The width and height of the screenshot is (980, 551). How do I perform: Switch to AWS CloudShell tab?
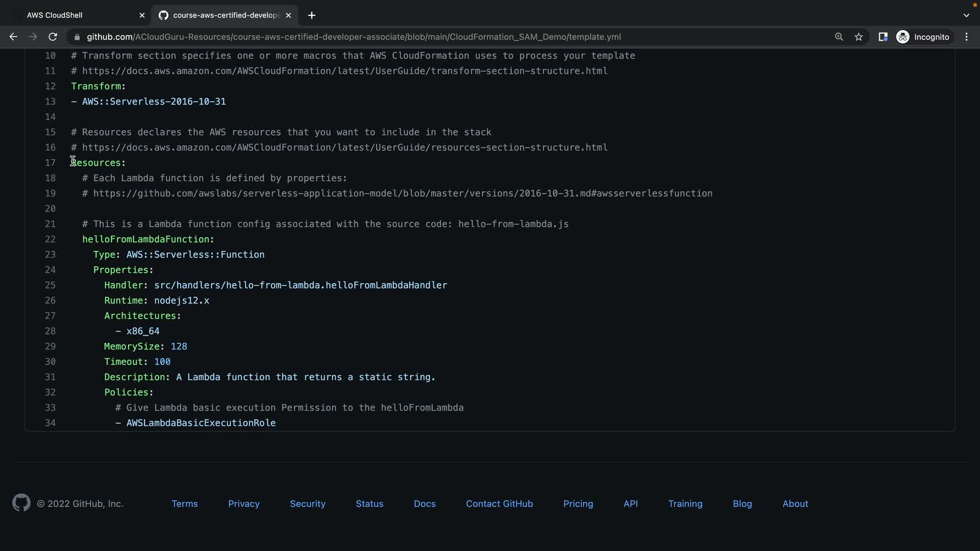(55, 15)
